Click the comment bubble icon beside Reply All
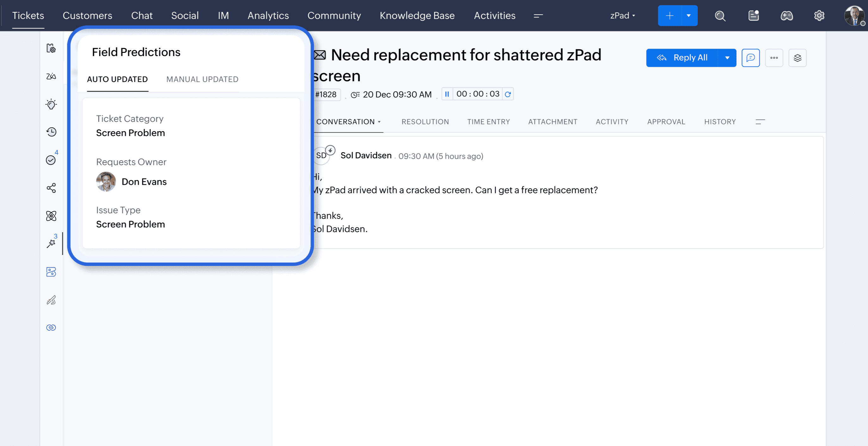This screenshot has width=868, height=446. coord(750,58)
